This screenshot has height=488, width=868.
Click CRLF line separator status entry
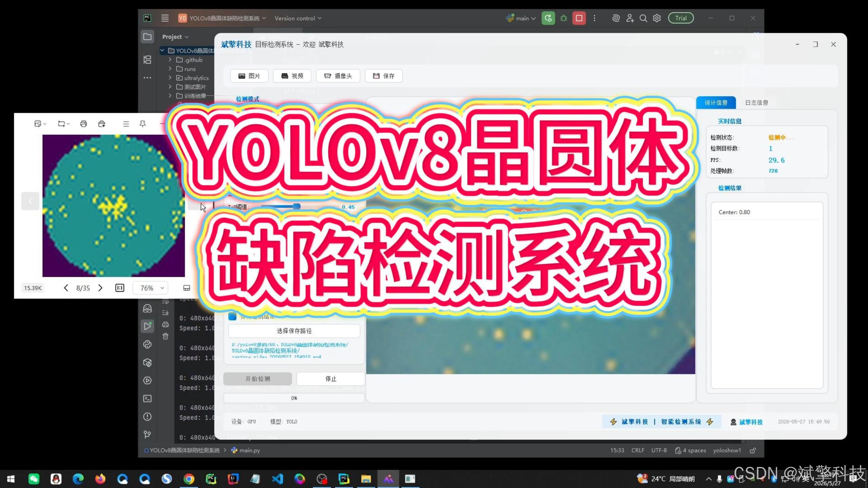[638, 450]
